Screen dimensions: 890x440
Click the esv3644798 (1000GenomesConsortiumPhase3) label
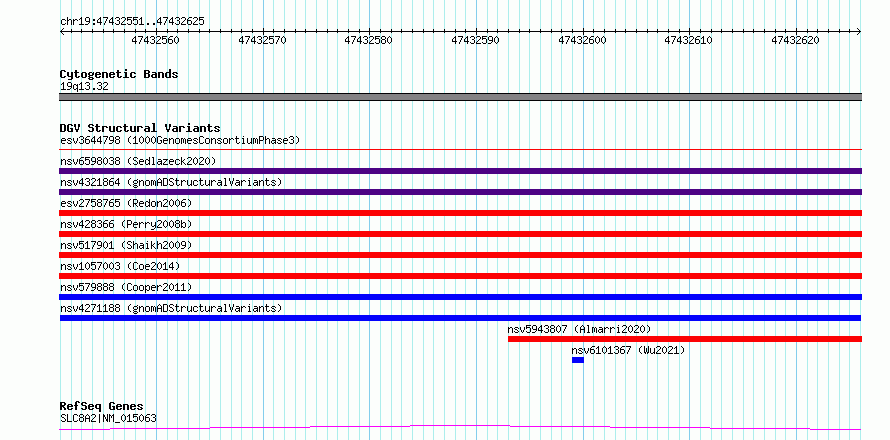pos(180,140)
